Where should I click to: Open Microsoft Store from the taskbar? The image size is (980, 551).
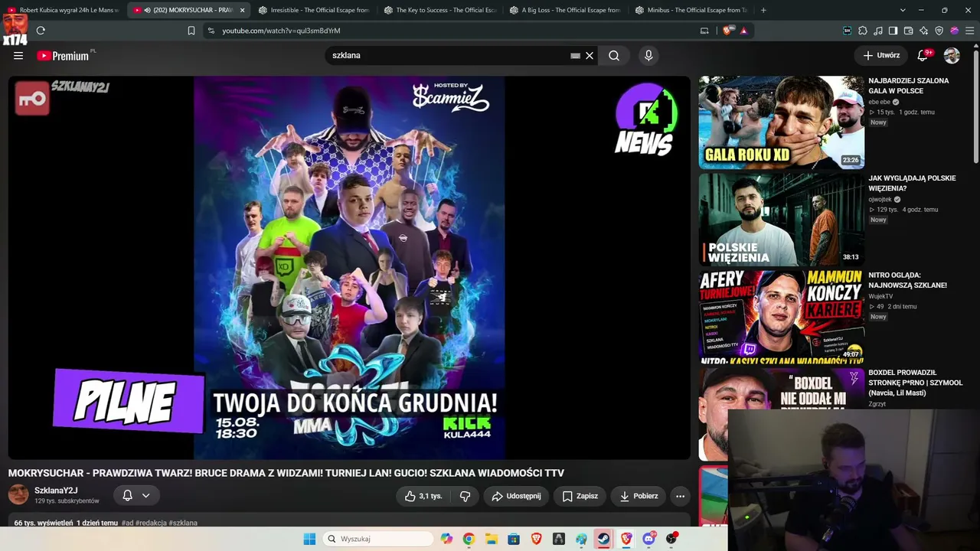coord(514,539)
